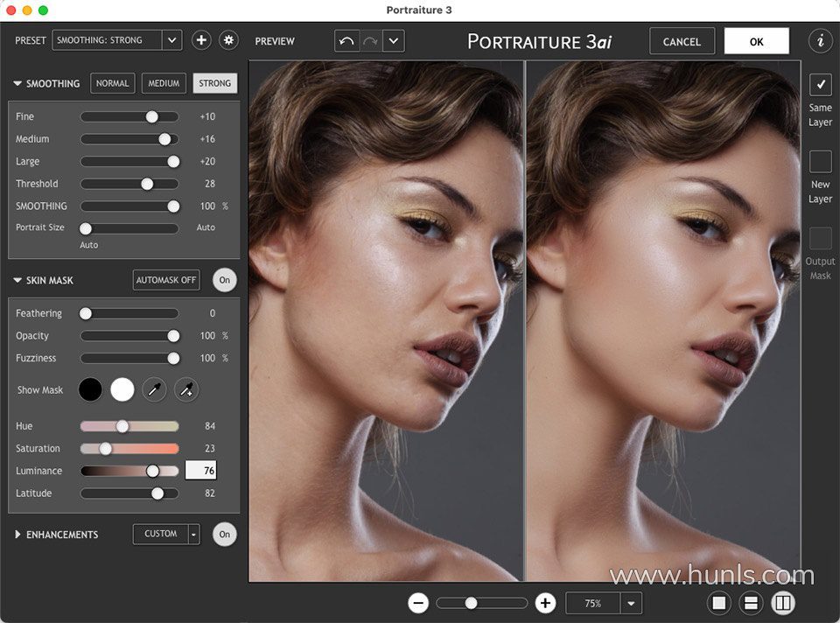The image size is (840, 623).
Task: Click the zoom out minus icon
Action: [418, 603]
